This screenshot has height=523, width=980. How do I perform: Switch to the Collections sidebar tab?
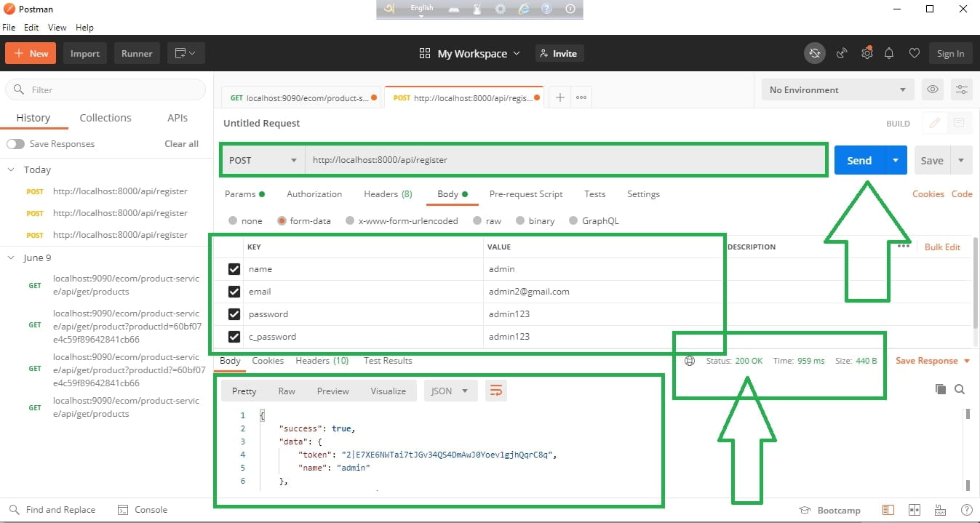pyautogui.click(x=105, y=118)
